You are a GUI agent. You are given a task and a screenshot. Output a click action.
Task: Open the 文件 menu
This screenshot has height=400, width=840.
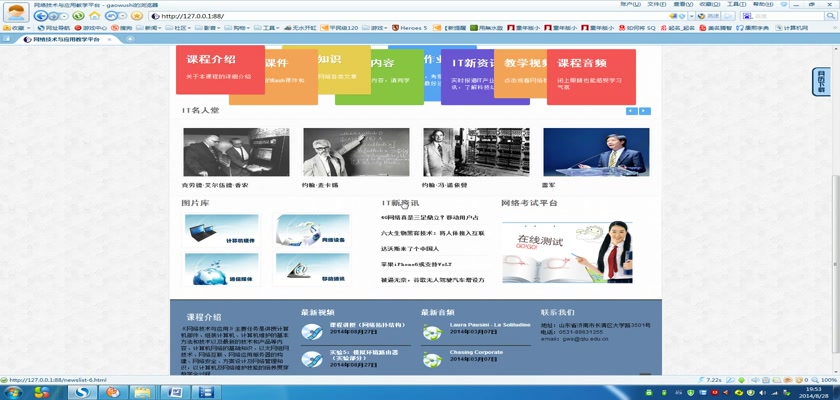pyautogui.click(x=657, y=4)
